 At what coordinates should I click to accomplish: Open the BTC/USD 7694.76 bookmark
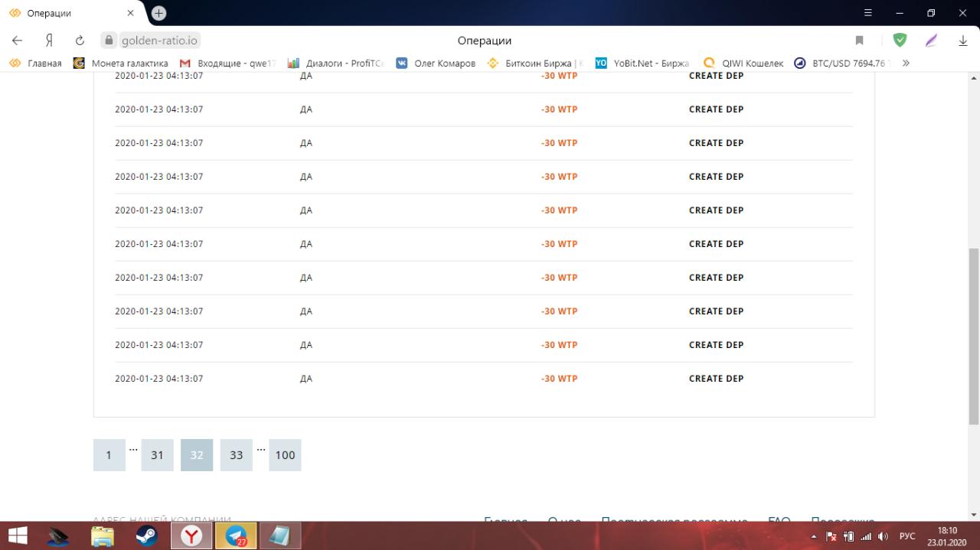click(x=842, y=63)
